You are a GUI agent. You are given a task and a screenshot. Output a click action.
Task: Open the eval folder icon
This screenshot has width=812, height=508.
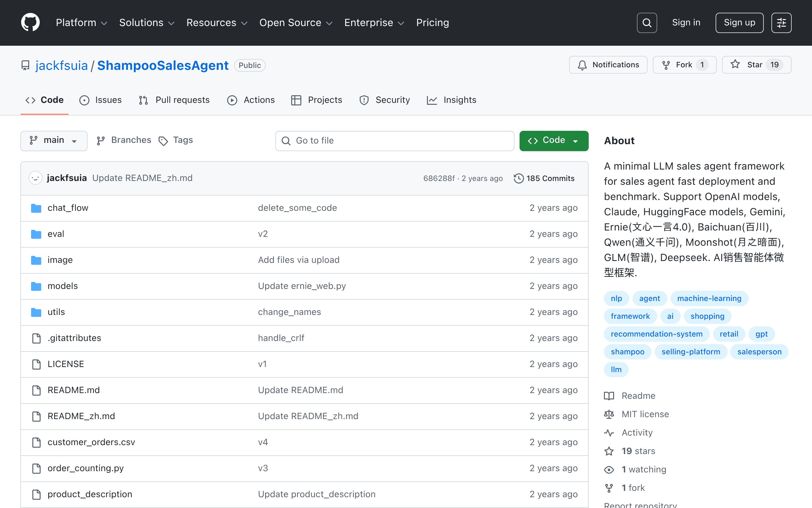pyautogui.click(x=36, y=234)
